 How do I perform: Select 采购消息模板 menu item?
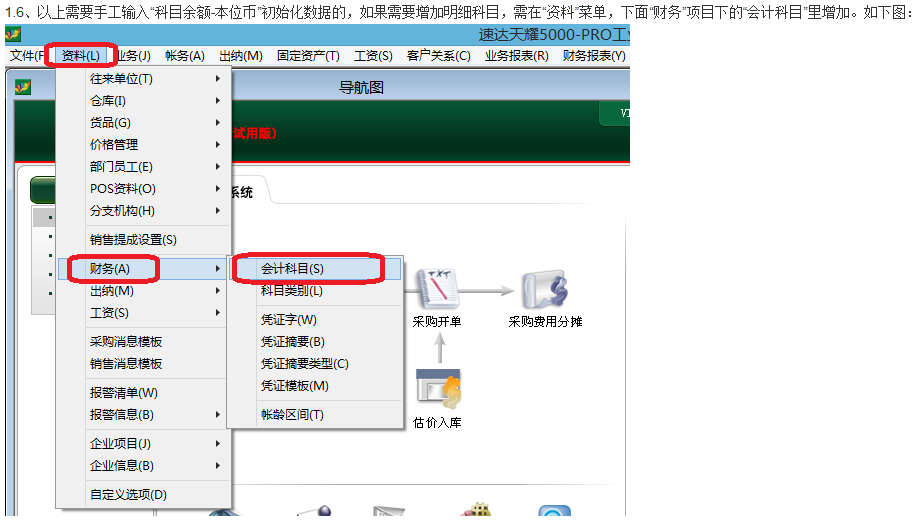click(x=144, y=342)
